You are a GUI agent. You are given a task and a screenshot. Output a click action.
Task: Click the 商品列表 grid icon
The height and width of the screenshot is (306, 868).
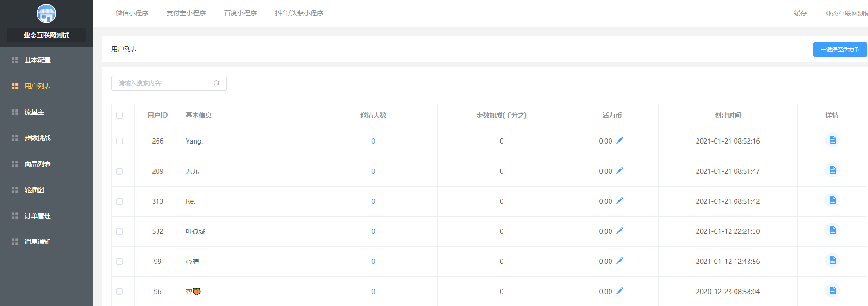point(15,164)
